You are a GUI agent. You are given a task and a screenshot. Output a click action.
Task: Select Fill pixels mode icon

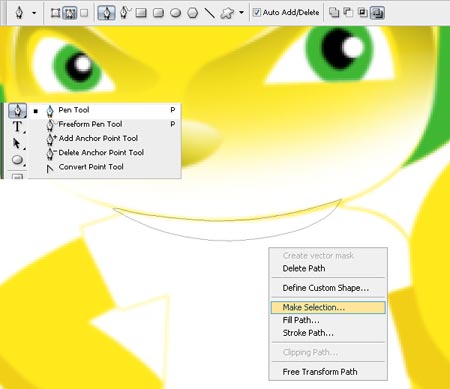coord(84,13)
